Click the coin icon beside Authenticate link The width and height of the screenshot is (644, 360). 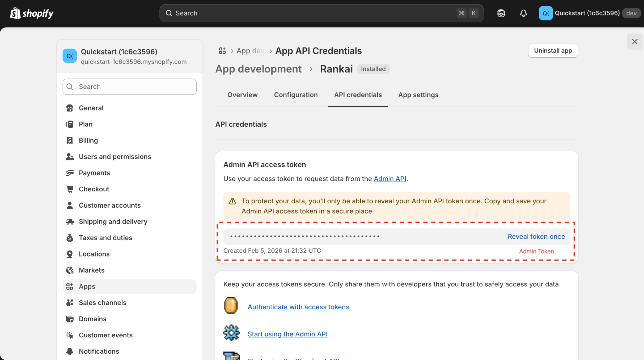(x=231, y=305)
